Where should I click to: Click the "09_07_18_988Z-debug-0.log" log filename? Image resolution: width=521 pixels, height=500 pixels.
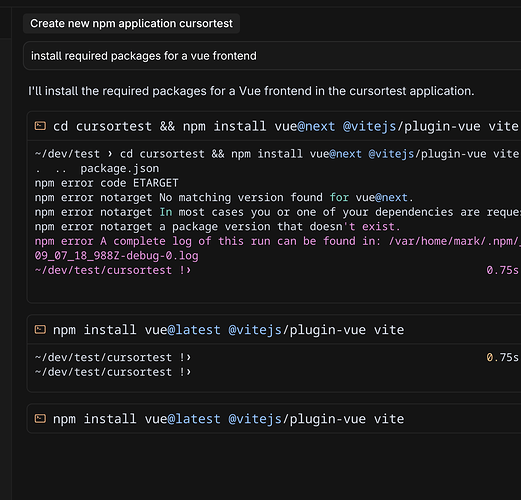116,256
